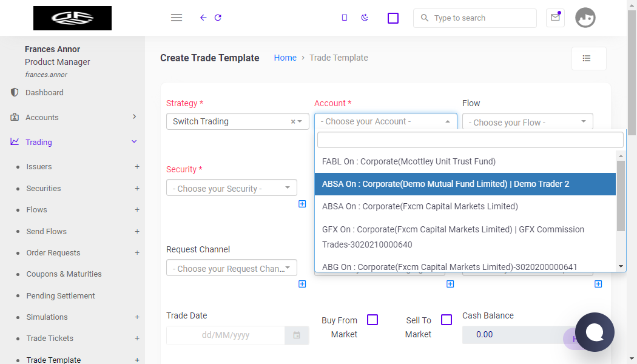This screenshot has width=637, height=364.
Task: Clear the Switch Trading strategy selection
Action: click(293, 121)
